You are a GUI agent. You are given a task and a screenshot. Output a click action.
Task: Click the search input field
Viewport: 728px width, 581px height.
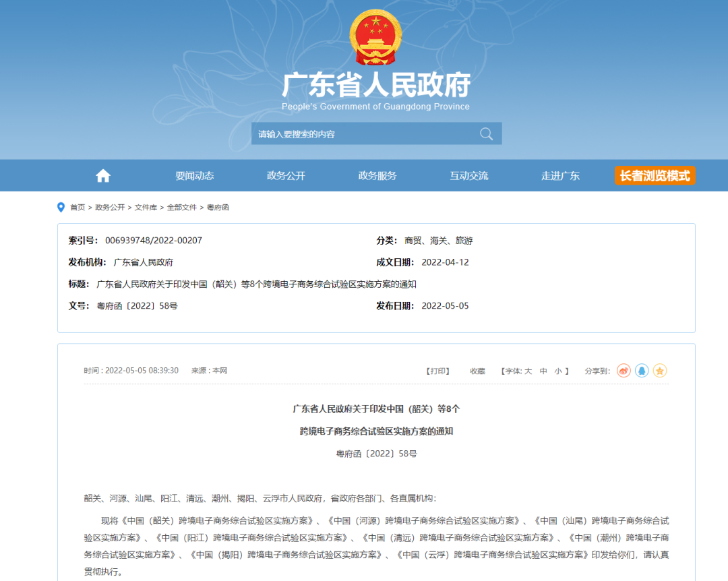(x=364, y=133)
